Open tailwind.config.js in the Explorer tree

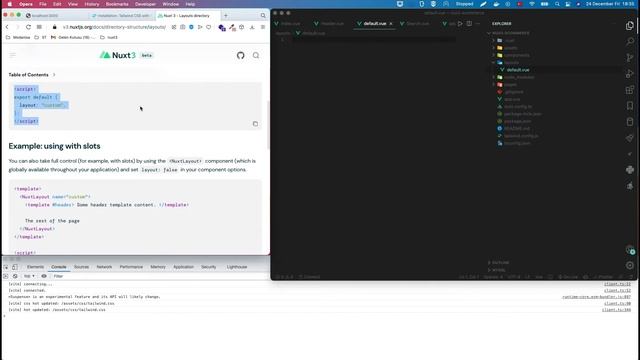click(x=521, y=136)
